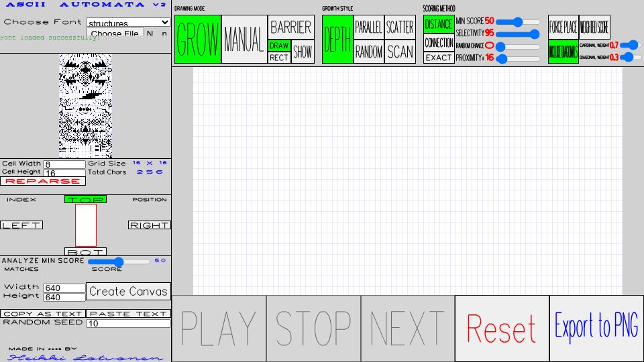Adjust the CARDINAL WEIGHT slider

tap(631, 45)
